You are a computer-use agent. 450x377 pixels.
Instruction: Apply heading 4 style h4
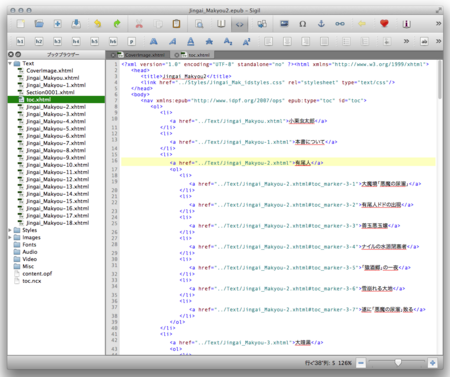76,41
